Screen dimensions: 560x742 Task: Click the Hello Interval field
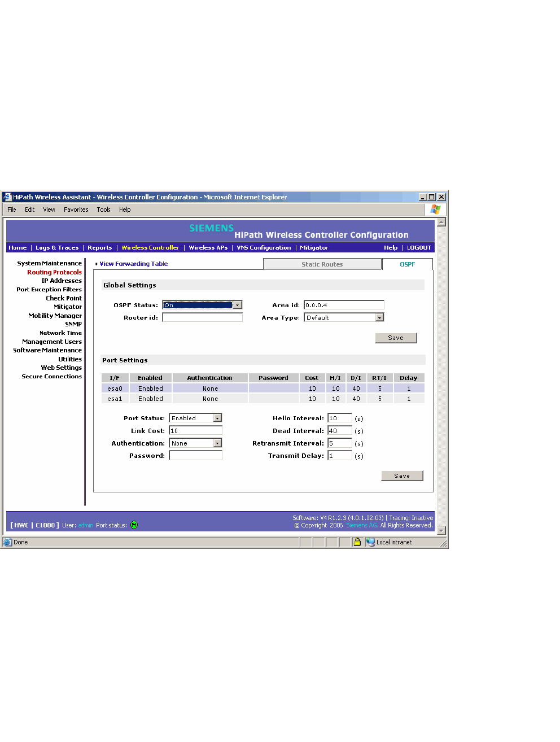click(340, 418)
